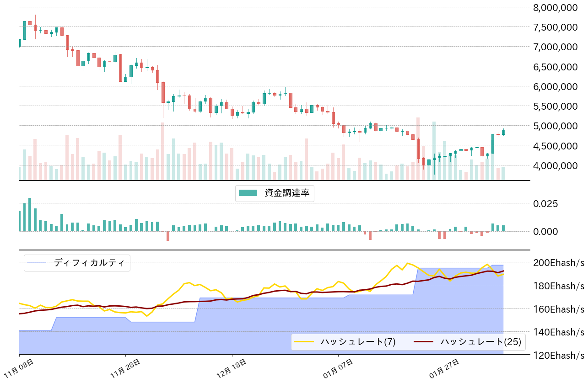
Task: Click the 120Ehash/s hashrate axis label
Action: 559,355
